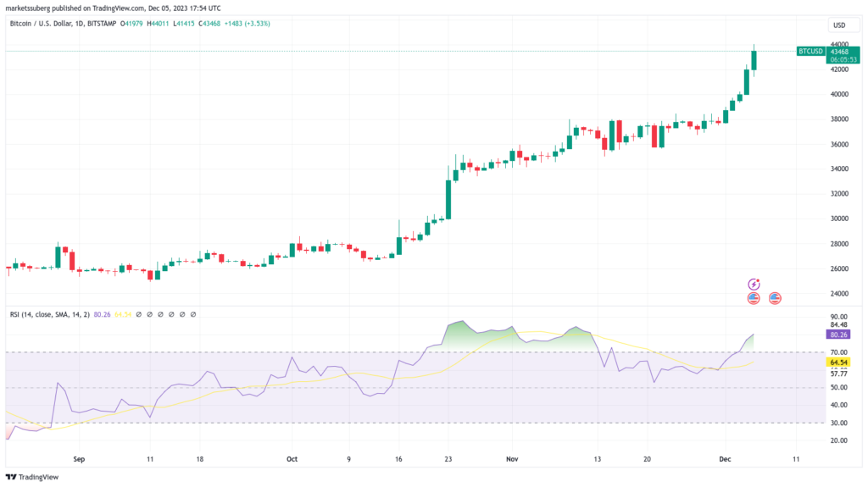Open the USD currency selector
This screenshot has height=487, width=868.
[x=840, y=25]
